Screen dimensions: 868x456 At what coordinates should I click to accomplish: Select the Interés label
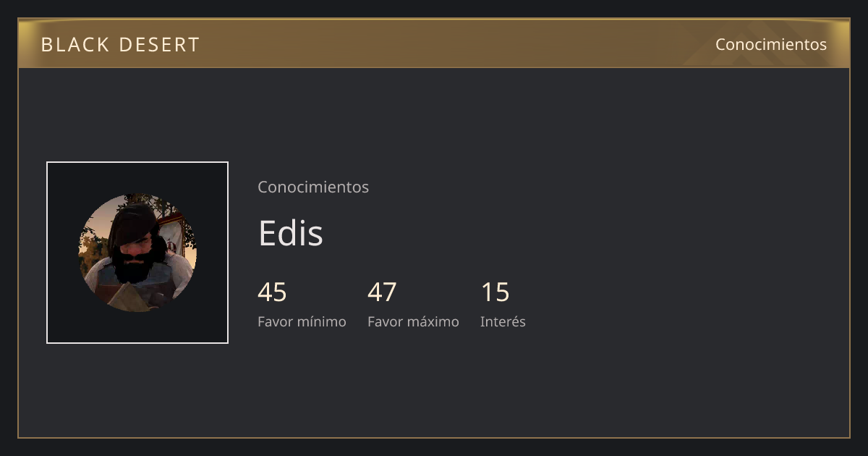click(x=503, y=321)
